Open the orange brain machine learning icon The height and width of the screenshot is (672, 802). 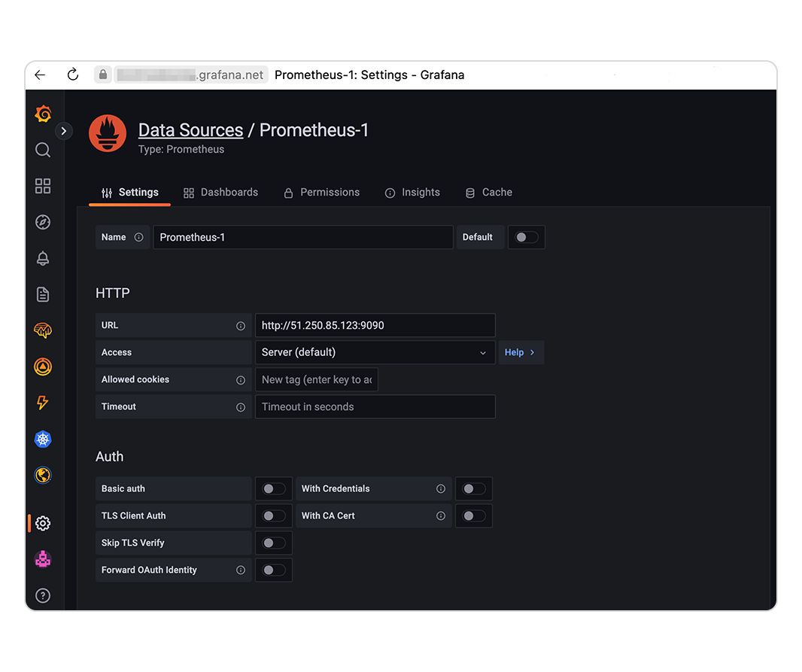click(43, 331)
